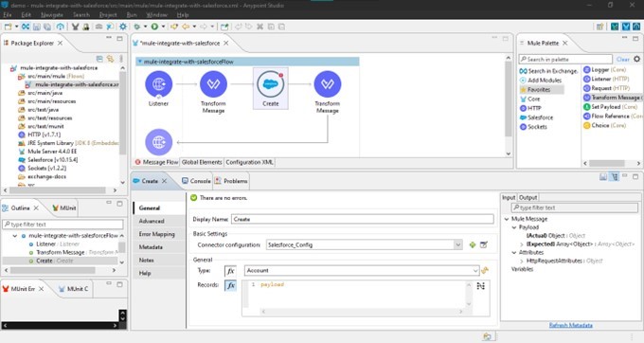
Task: Pick Set Payload (Core) from palette
Action: point(610,107)
